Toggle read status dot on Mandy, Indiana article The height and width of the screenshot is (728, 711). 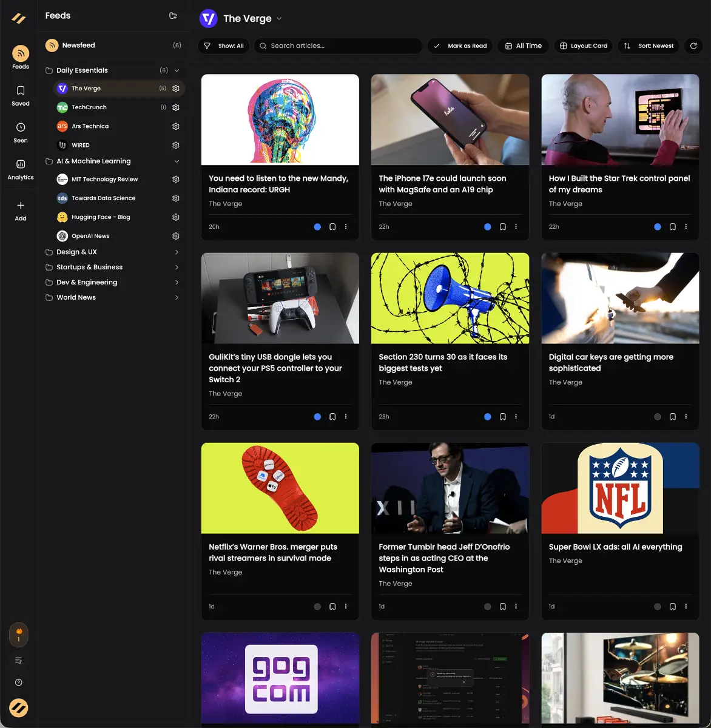tap(317, 227)
